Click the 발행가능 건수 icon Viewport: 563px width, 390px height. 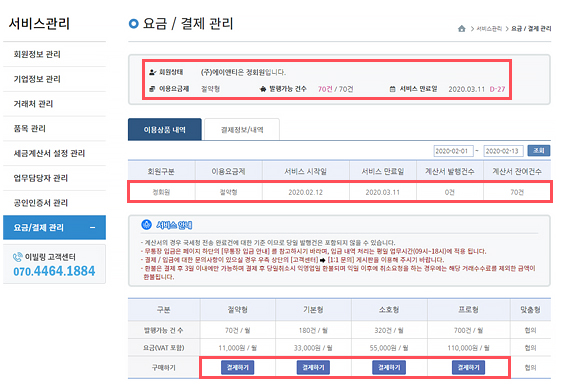263,89
